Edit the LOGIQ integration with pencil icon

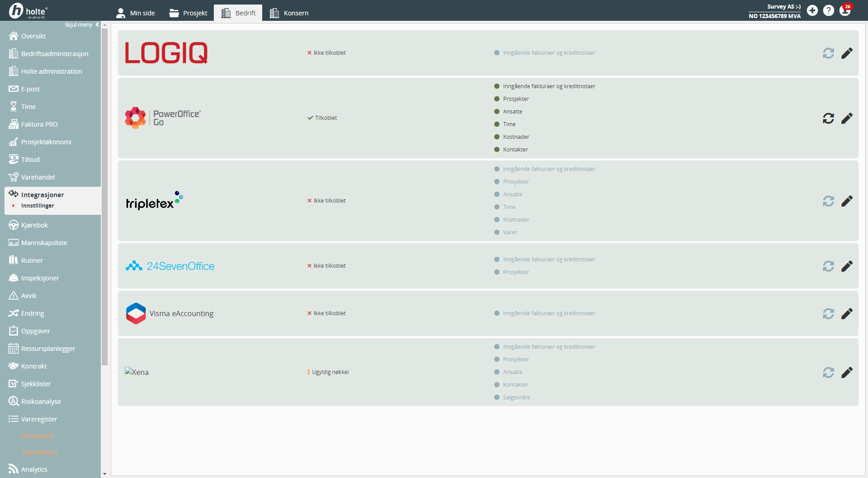tap(847, 53)
